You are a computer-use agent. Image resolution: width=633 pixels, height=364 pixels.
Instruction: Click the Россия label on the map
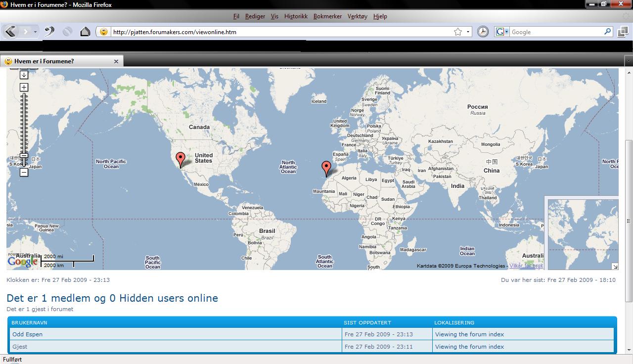click(x=478, y=107)
